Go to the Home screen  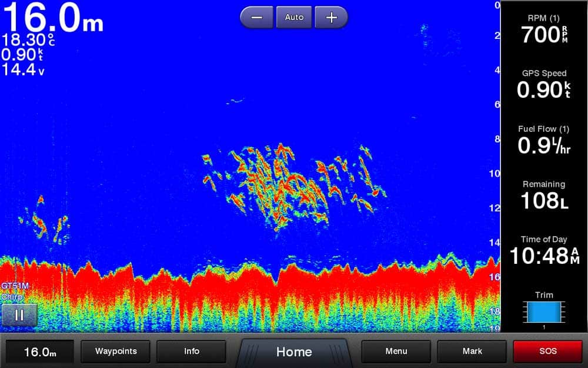[294, 352]
